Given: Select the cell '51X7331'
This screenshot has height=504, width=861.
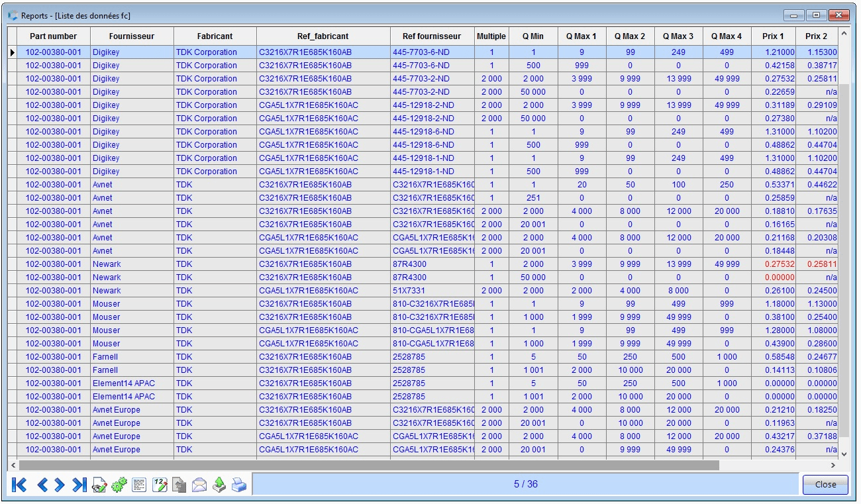Looking at the screenshot, I should coord(432,291).
